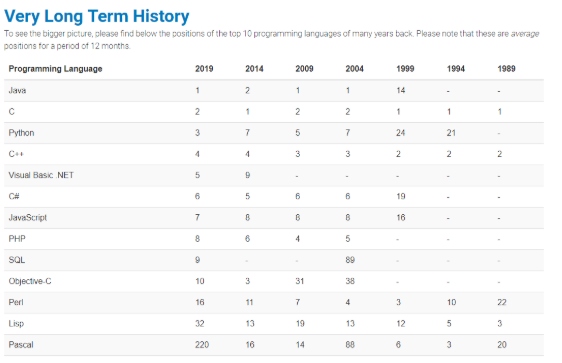Select the Java row label
This screenshot has width=562, height=363.
17,90
